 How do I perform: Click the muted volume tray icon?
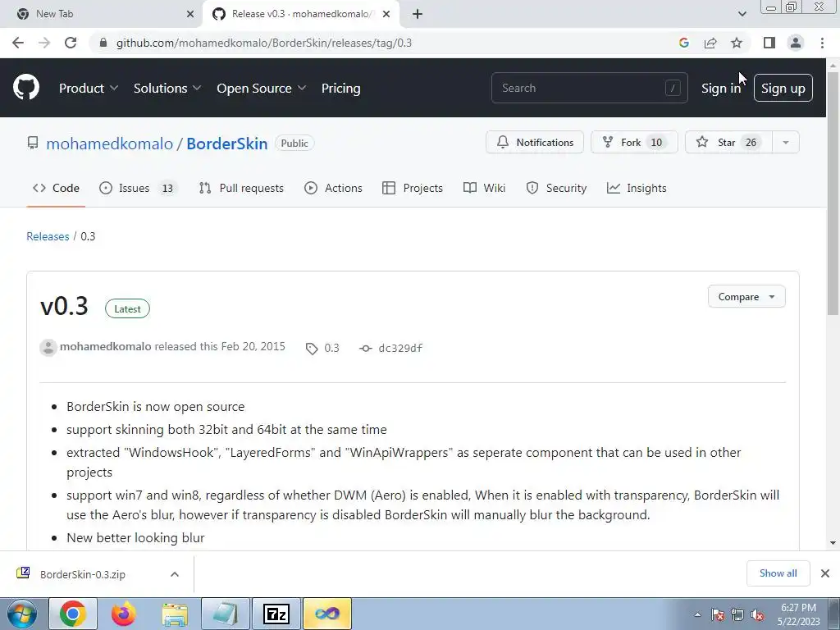[757, 615]
